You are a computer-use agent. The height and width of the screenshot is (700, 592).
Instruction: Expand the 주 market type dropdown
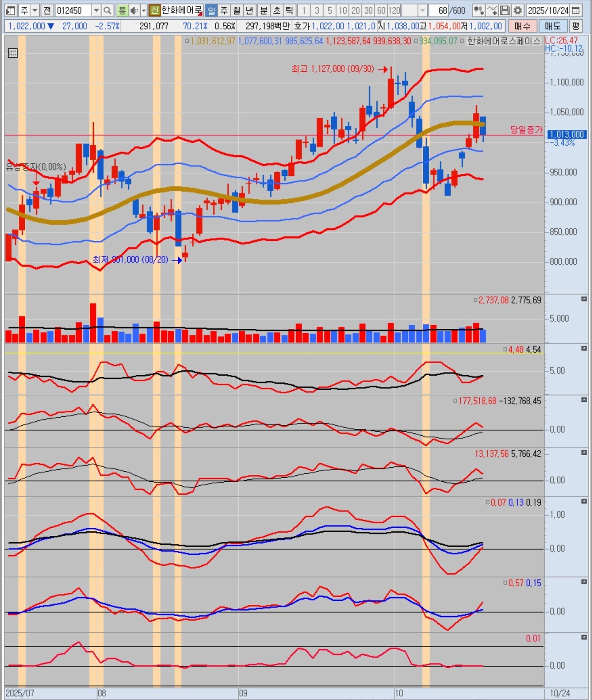[x=35, y=10]
